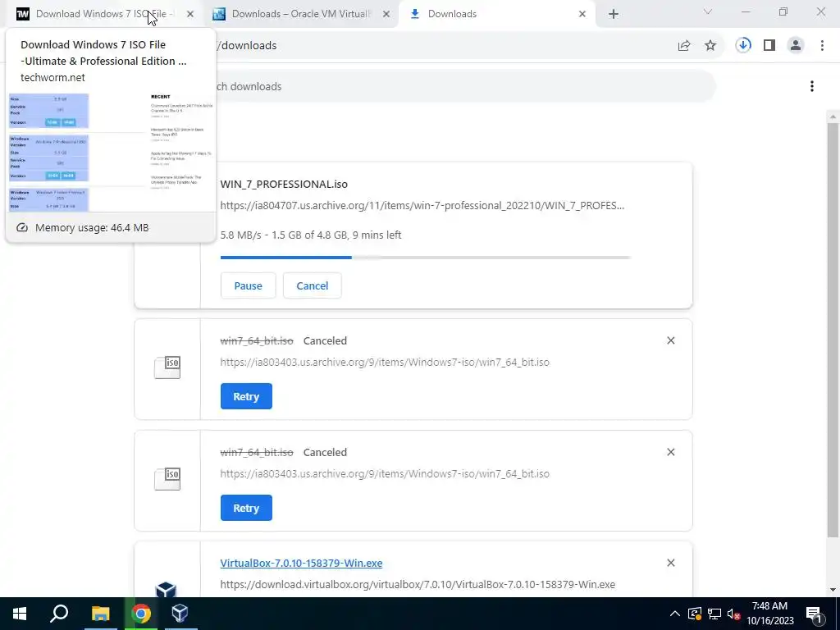Toggle the Chrome side panel

click(x=769, y=46)
